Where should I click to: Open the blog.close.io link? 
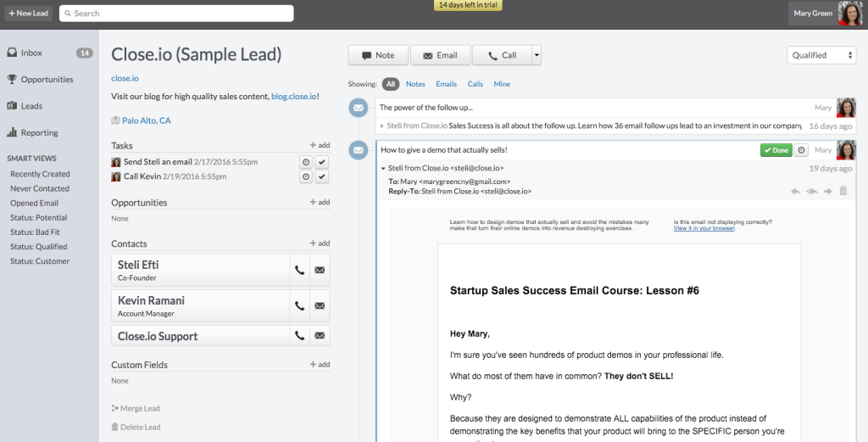click(x=294, y=97)
